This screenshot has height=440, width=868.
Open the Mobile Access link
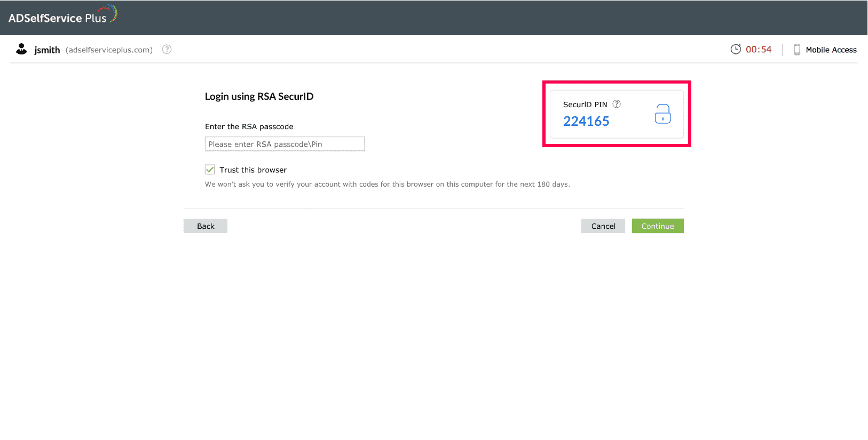pyautogui.click(x=831, y=50)
